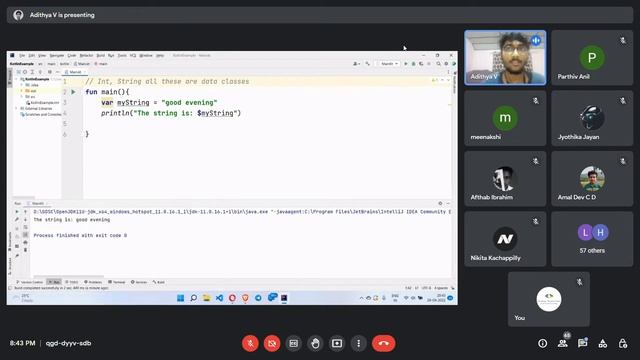Viewport: 640px width, 360px height.
Task: Unmute the microphone in Meet controls
Action: click(x=250, y=343)
